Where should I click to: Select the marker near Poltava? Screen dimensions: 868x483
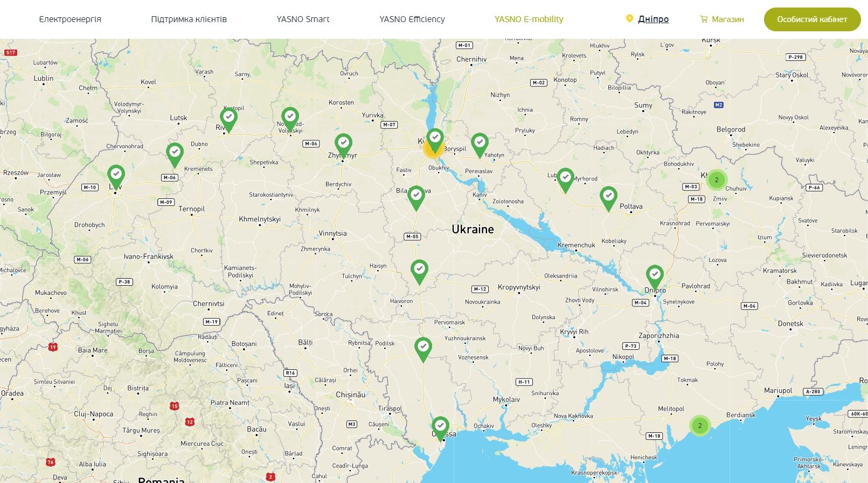pos(608,197)
